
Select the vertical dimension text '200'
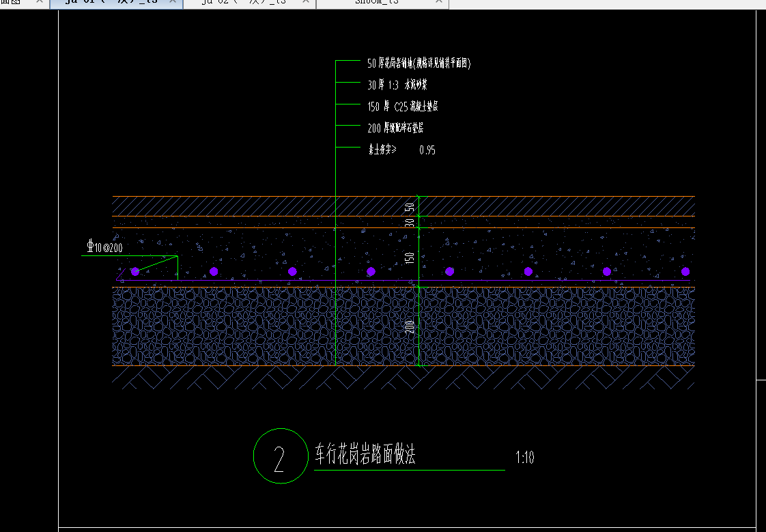click(x=410, y=327)
